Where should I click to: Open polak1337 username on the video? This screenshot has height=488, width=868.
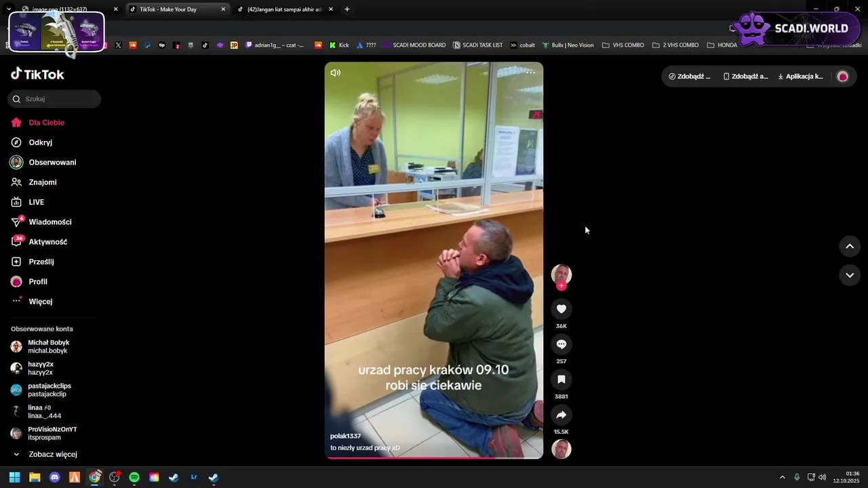[x=345, y=436]
